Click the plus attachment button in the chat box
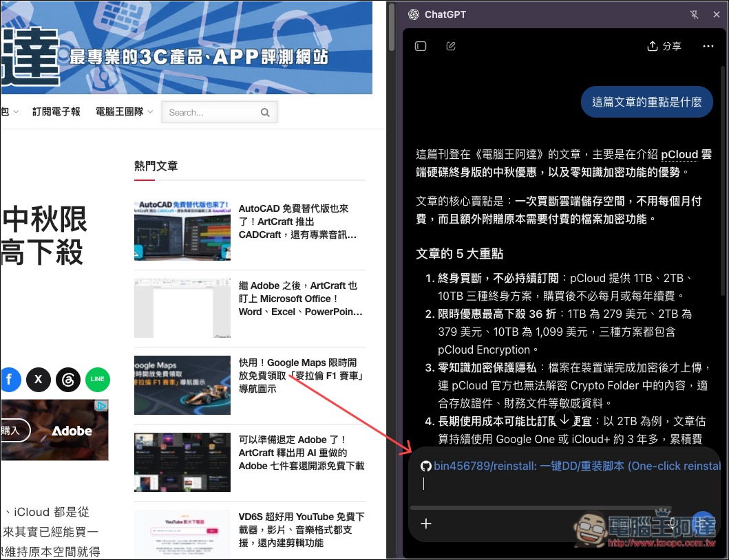 coord(426,524)
